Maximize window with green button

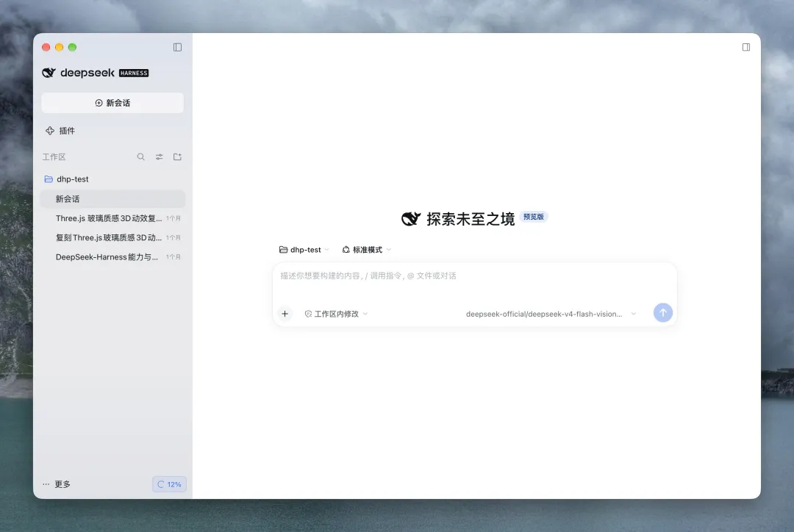tap(72, 47)
